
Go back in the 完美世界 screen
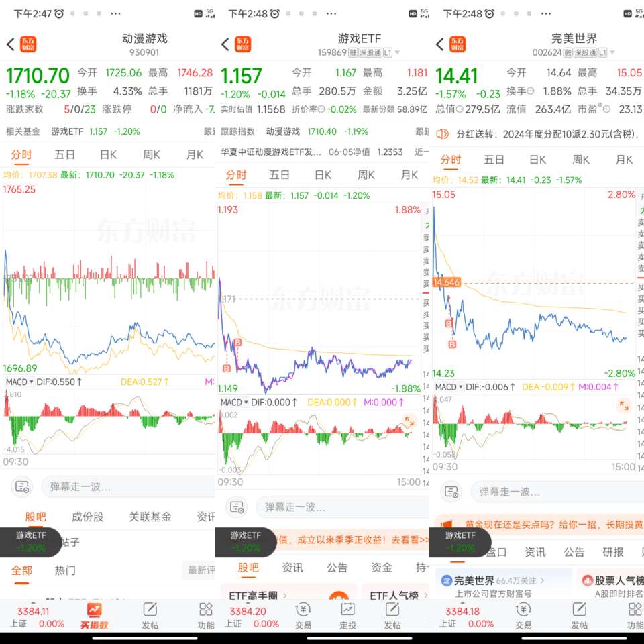(440, 44)
